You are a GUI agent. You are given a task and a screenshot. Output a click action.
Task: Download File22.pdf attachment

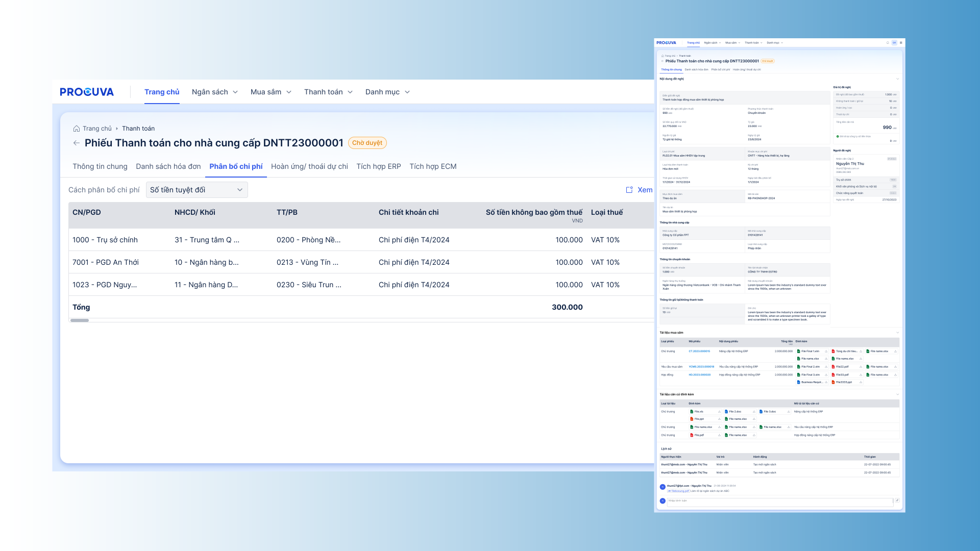pyautogui.click(x=861, y=367)
